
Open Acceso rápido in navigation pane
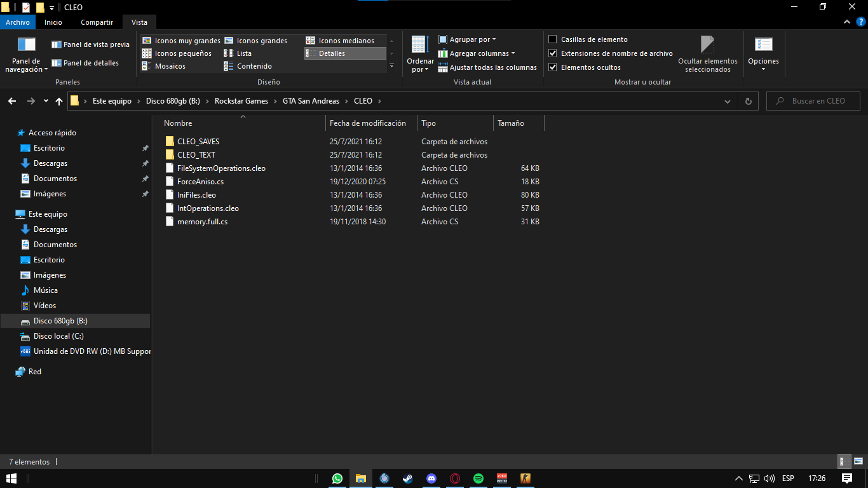pos(52,133)
